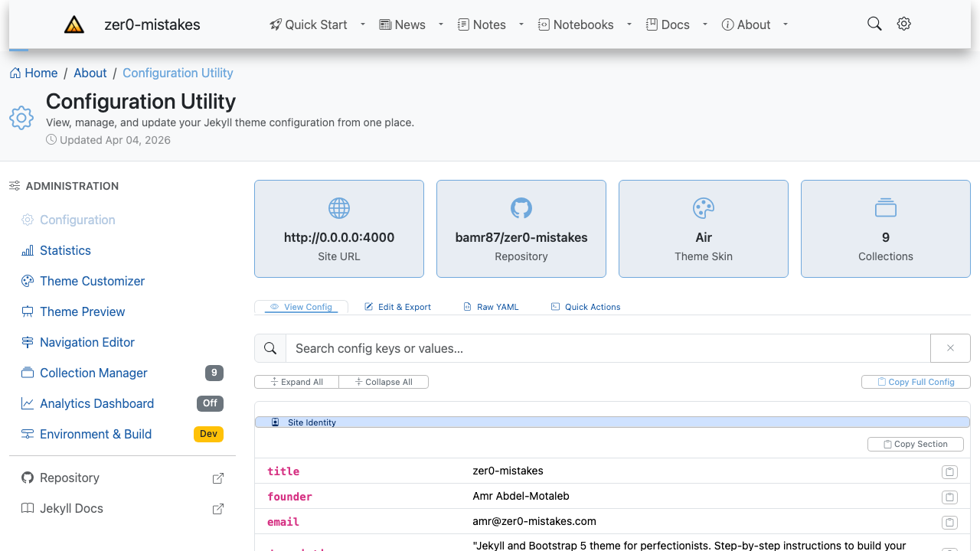Viewport: 980px width, 551px height.
Task: Copy the title value with clipboard icon
Action: (949, 471)
